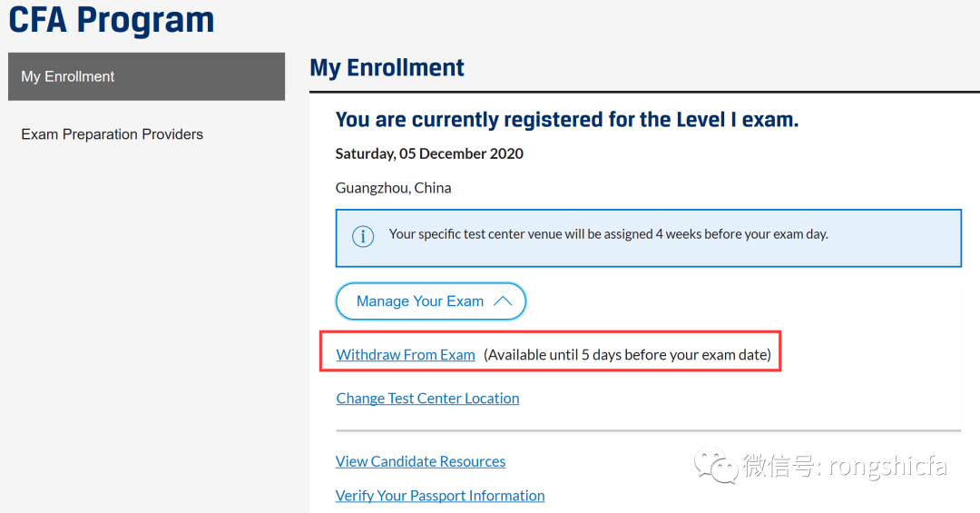Go to View Candidate Resources

420,461
